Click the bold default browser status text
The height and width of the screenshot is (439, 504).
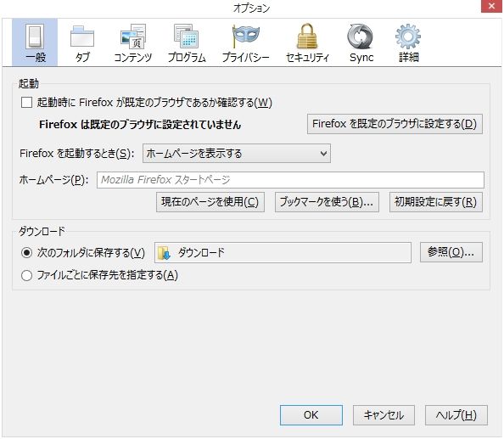(140, 125)
